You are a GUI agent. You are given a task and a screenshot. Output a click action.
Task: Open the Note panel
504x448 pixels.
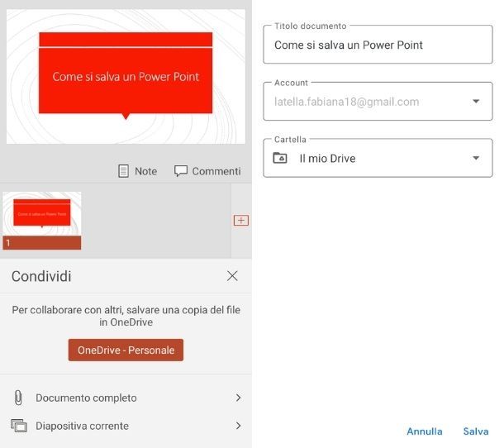click(138, 171)
